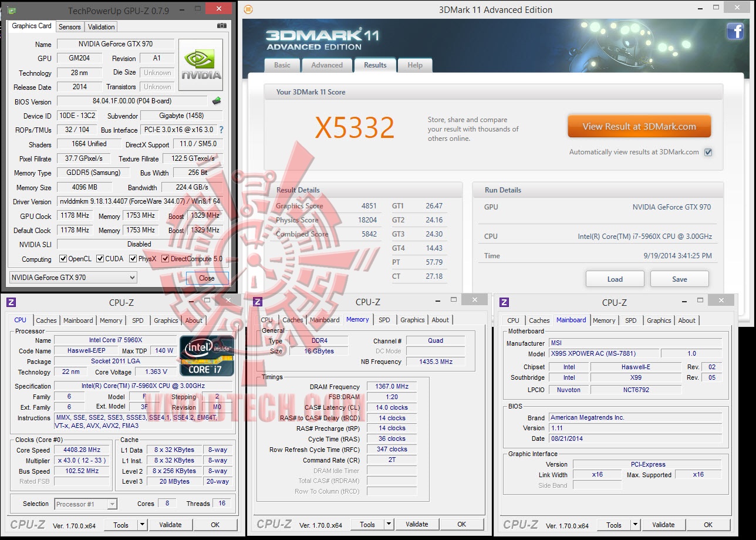Open the CPU tab in the CPU-Z mainboard window

coord(513,320)
